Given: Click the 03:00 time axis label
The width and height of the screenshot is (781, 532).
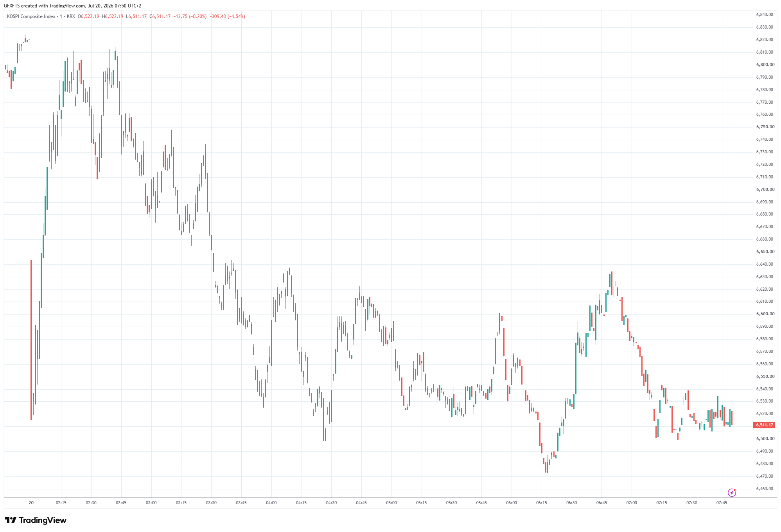Looking at the screenshot, I should coord(151,503).
